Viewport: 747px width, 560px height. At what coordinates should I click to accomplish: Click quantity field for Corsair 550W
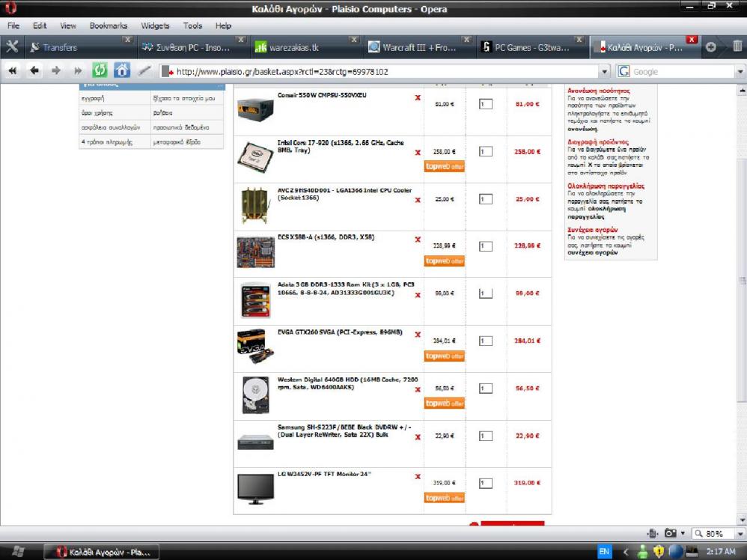point(486,104)
